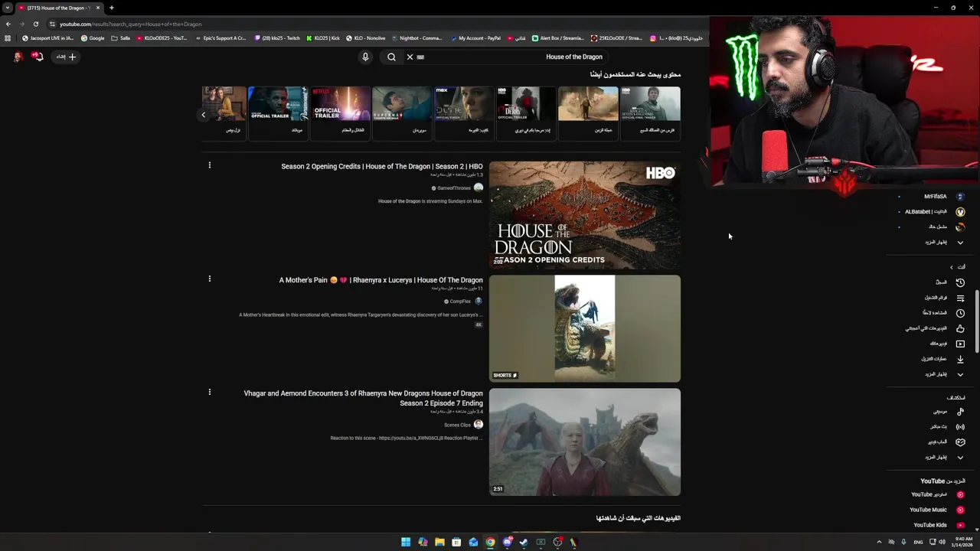Image resolution: width=980 pixels, height=551 pixels.
Task: Open the My Account - PayPal bookmark
Action: 475,38
